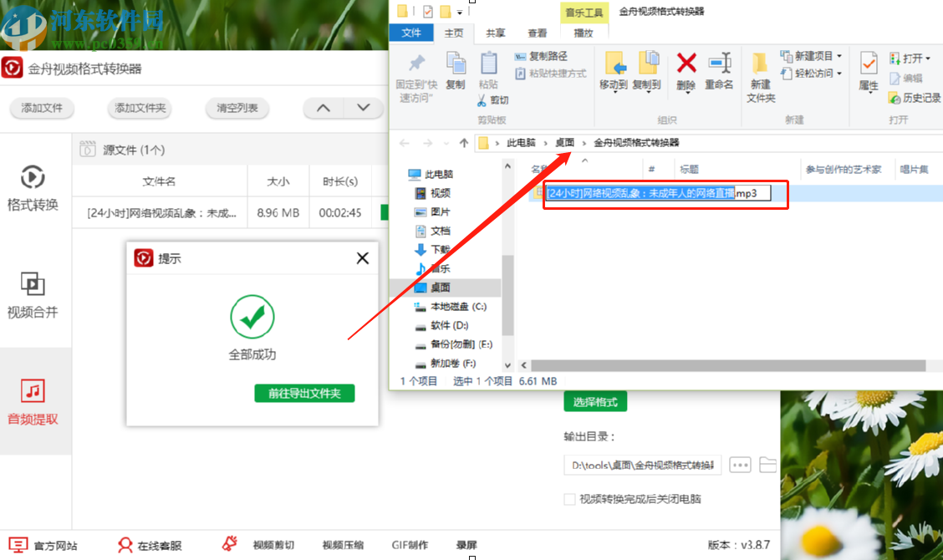Move file down with the down arrow
The height and width of the screenshot is (560, 943).
364,109
